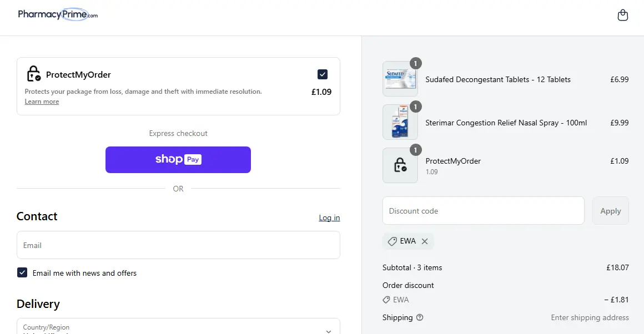Click the shipping info help icon
This screenshot has width=644, height=334.
tap(420, 318)
